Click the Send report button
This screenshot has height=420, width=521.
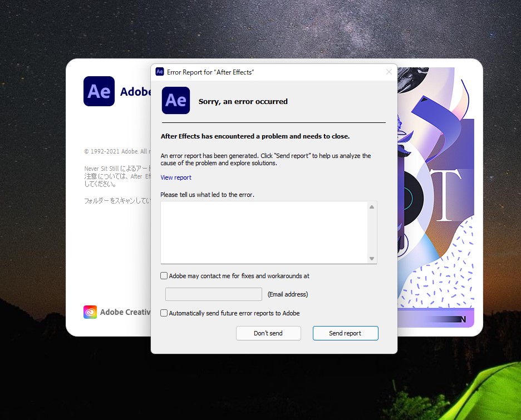(345, 333)
